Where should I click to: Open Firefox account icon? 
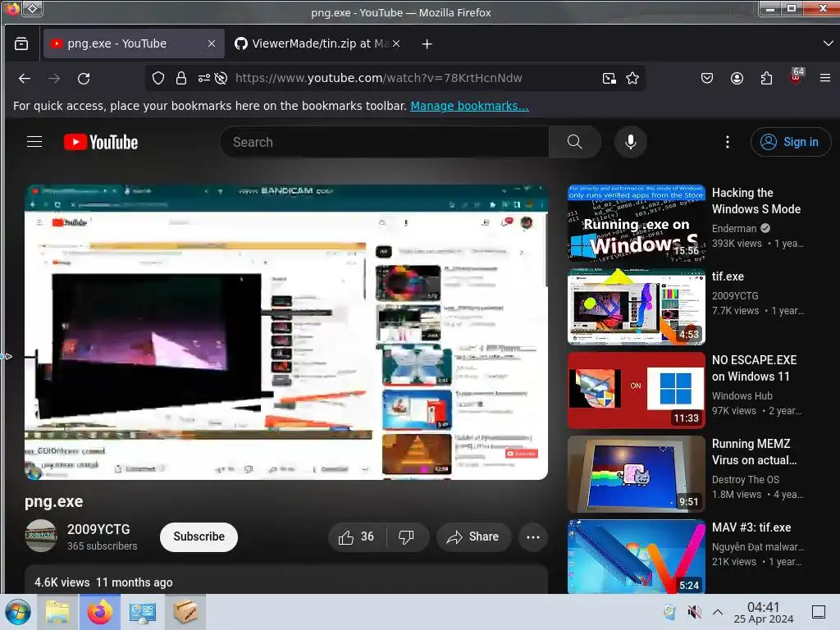click(737, 78)
